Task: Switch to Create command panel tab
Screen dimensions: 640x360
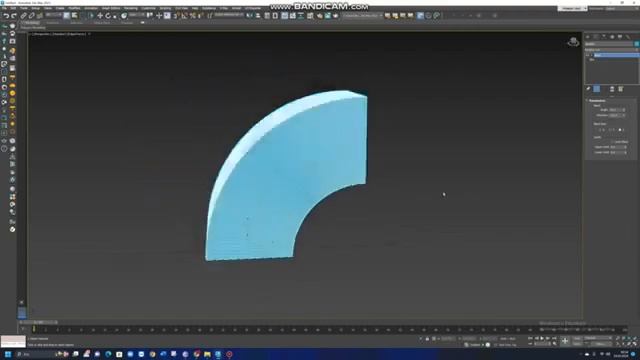Action: (x=588, y=37)
